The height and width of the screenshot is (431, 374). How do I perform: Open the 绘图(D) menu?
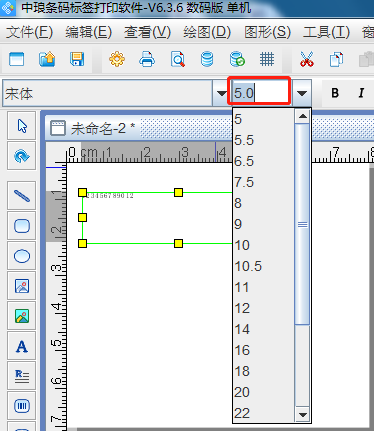coord(207,32)
